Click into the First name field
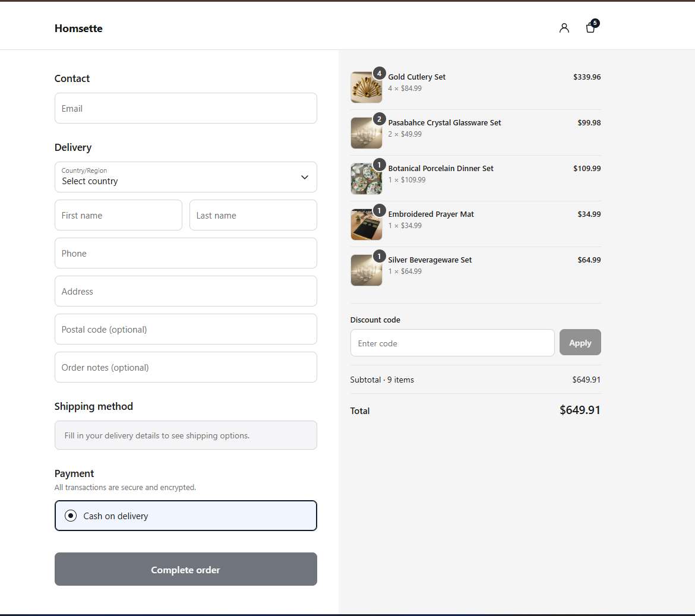 (118, 215)
